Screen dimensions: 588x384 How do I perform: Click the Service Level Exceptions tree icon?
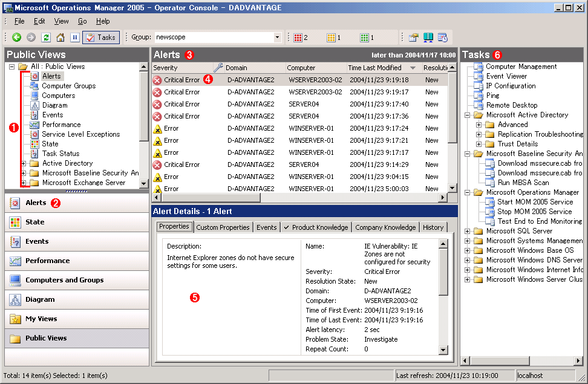click(x=34, y=134)
